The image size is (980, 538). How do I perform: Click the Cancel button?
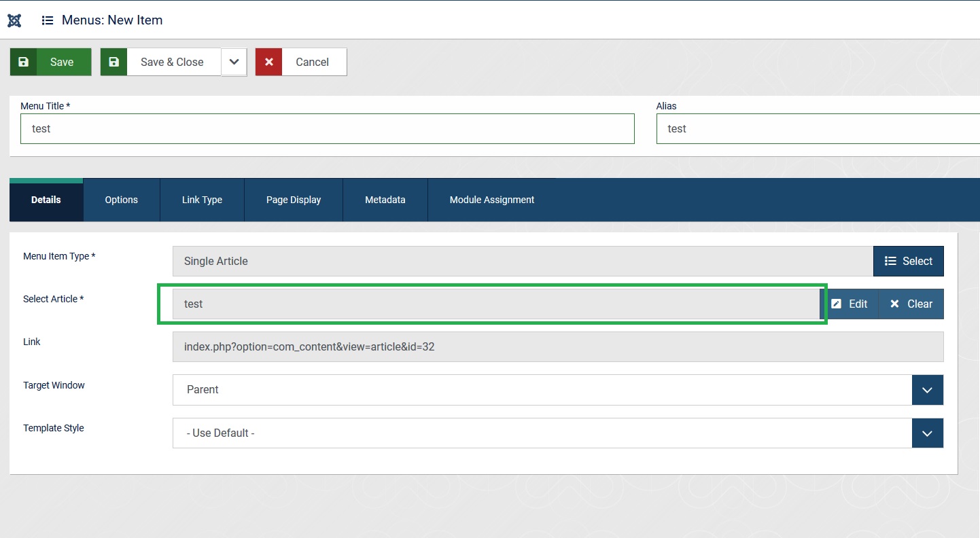coord(301,62)
